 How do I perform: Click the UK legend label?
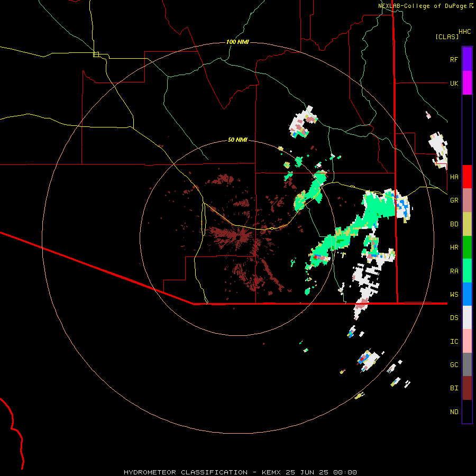tap(454, 83)
